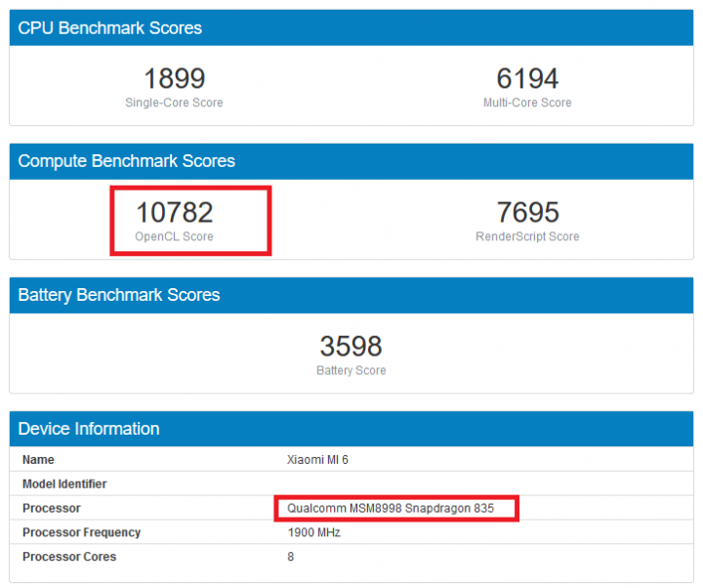Click the RenderScript Score label
Viewport: 703px width, 588px height.
[x=527, y=236]
